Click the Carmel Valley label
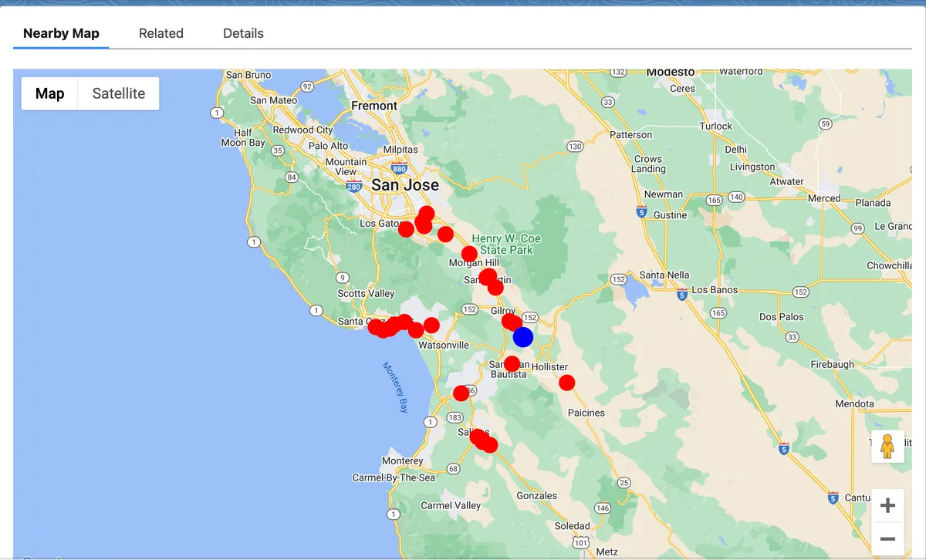The image size is (926, 560). [x=451, y=506]
